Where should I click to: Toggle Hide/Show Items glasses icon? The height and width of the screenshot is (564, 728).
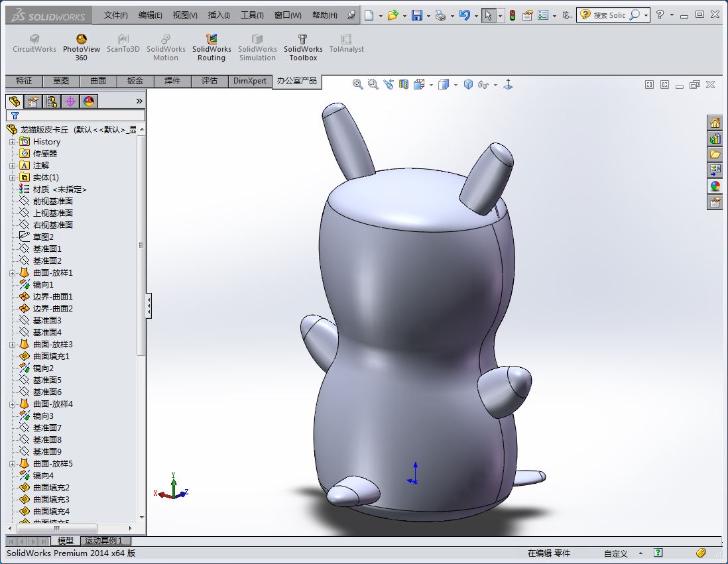[483, 84]
